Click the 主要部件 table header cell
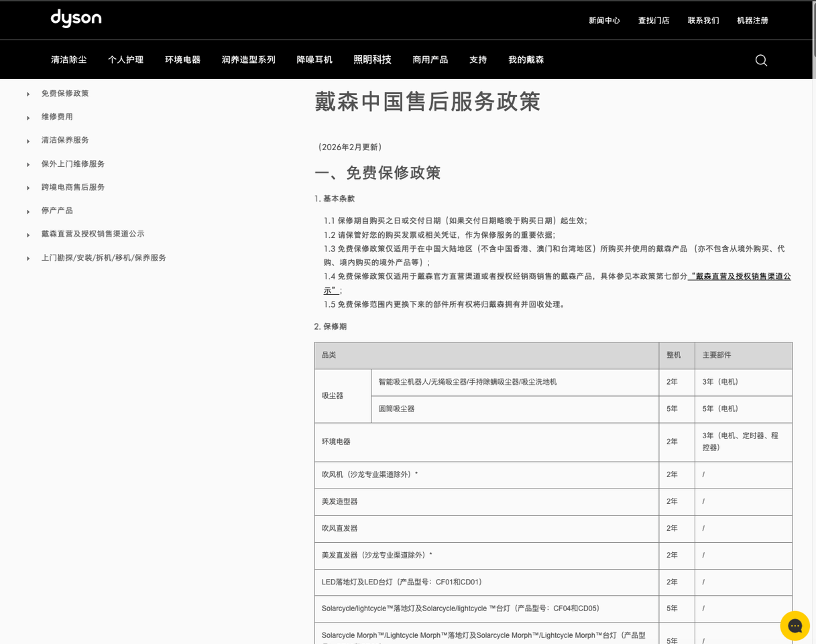 744,355
